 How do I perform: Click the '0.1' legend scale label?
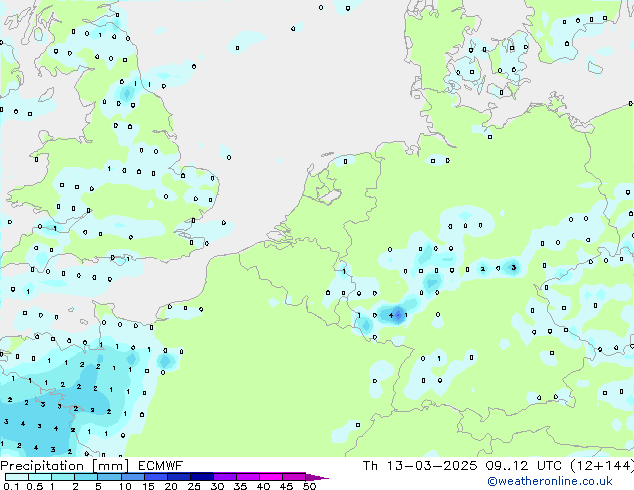11,486
